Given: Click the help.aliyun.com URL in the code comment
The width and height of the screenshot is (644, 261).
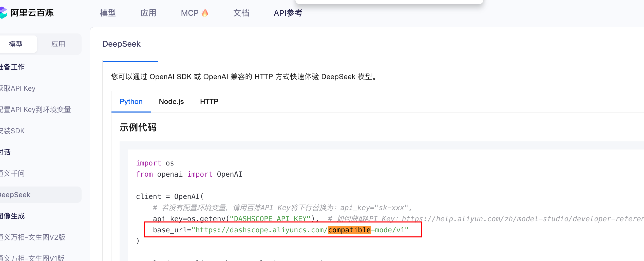Looking at the screenshot, I should (523, 219).
